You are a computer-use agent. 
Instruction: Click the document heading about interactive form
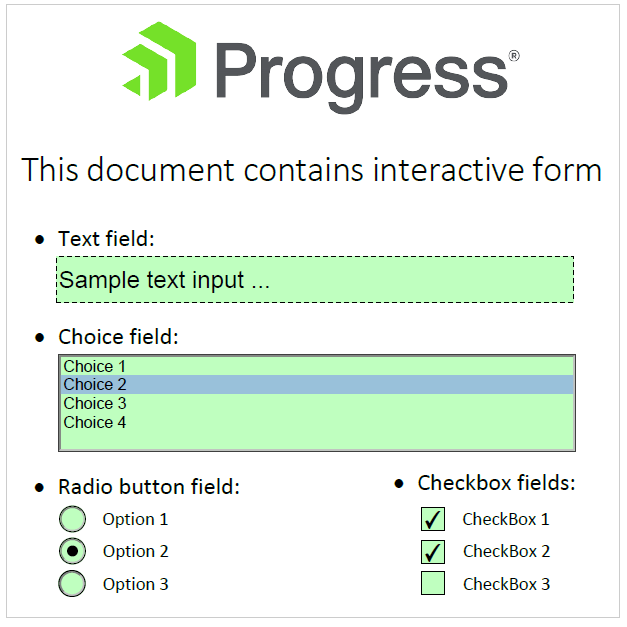click(x=312, y=170)
